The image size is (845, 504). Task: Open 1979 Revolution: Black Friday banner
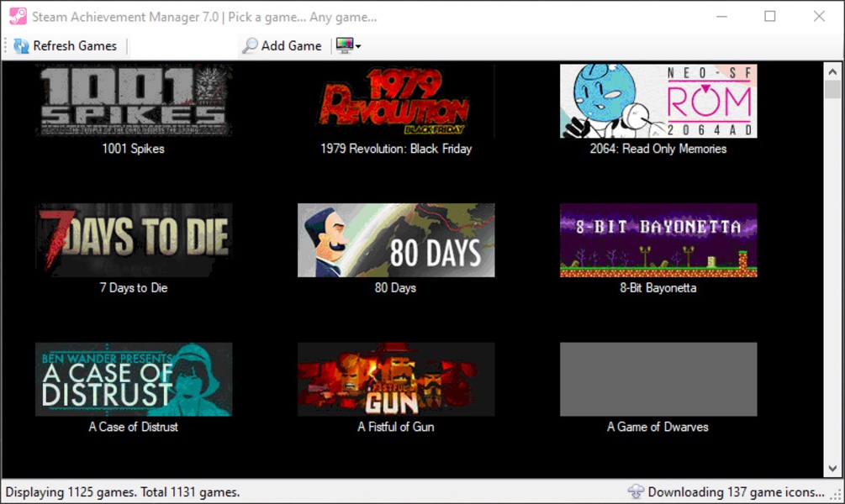coord(396,101)
